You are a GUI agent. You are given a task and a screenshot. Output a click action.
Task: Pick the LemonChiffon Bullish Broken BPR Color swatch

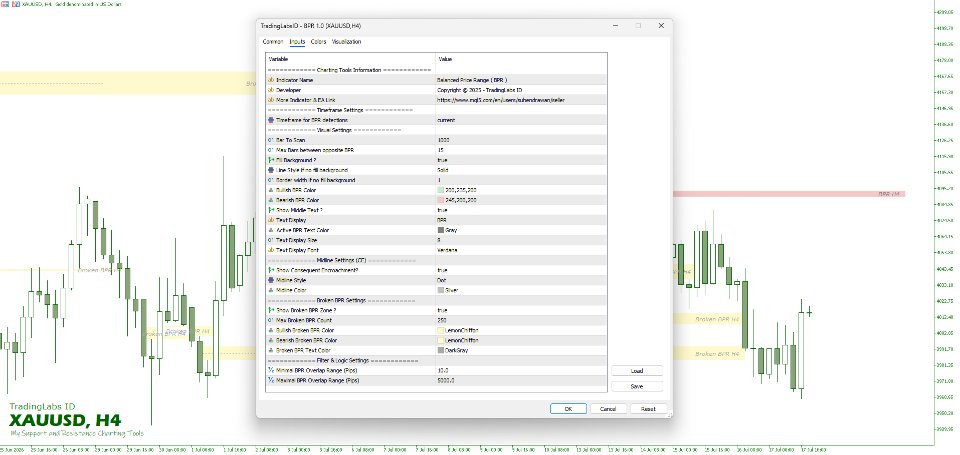[441, 330]
